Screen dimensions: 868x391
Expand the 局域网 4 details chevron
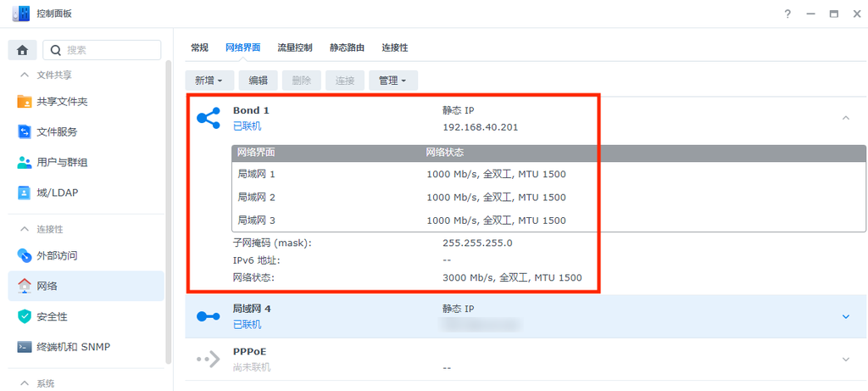pyautogui.click(x=845, y=316)
